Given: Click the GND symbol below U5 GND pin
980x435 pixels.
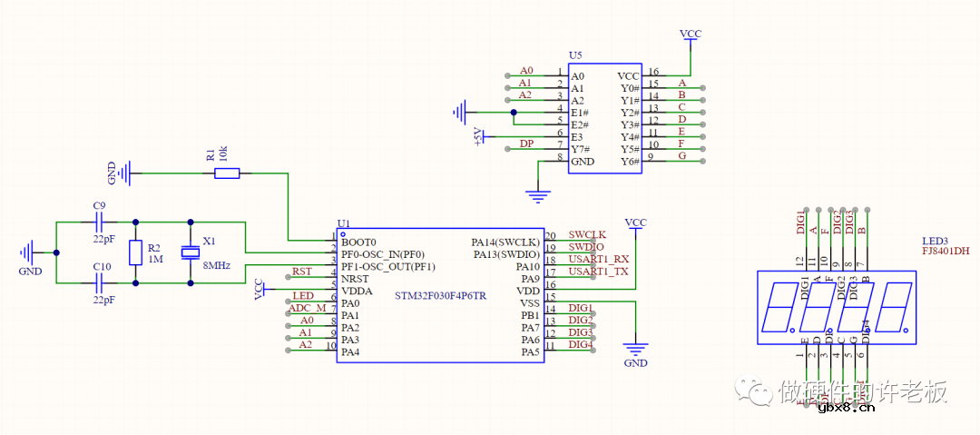Looking at the screenshot, I should (x=539, y=193).
